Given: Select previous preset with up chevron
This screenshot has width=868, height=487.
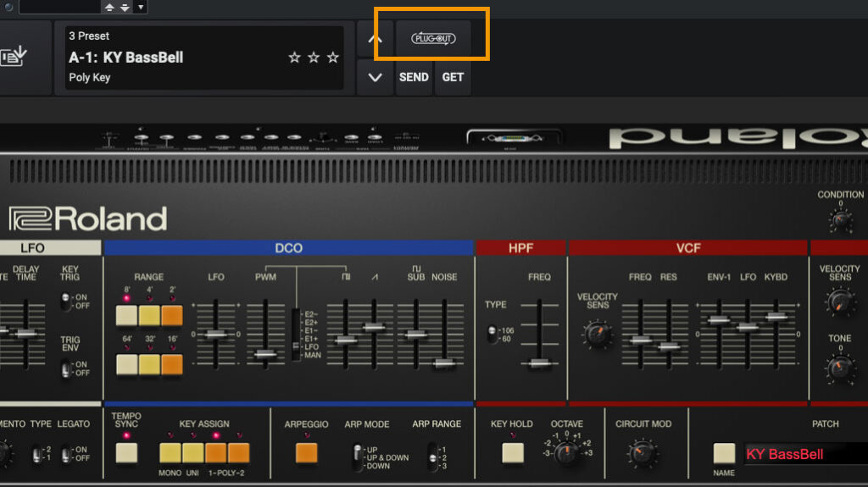Looking at the screenshot, I should point(375,39).
